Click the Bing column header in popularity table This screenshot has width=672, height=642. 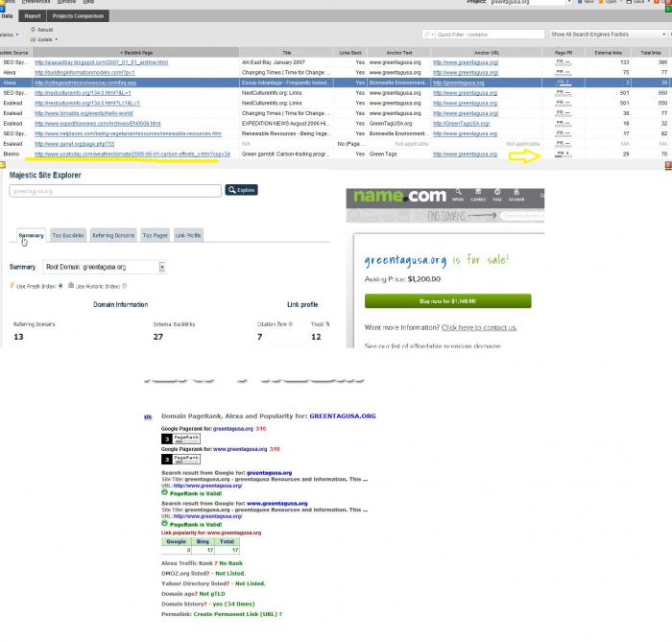(x=203, y=542)
